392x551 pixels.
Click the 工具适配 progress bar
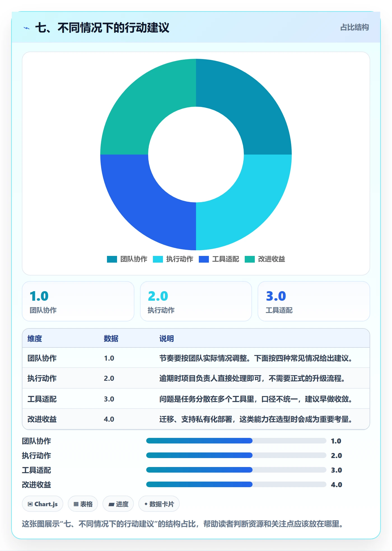point(236,470)
